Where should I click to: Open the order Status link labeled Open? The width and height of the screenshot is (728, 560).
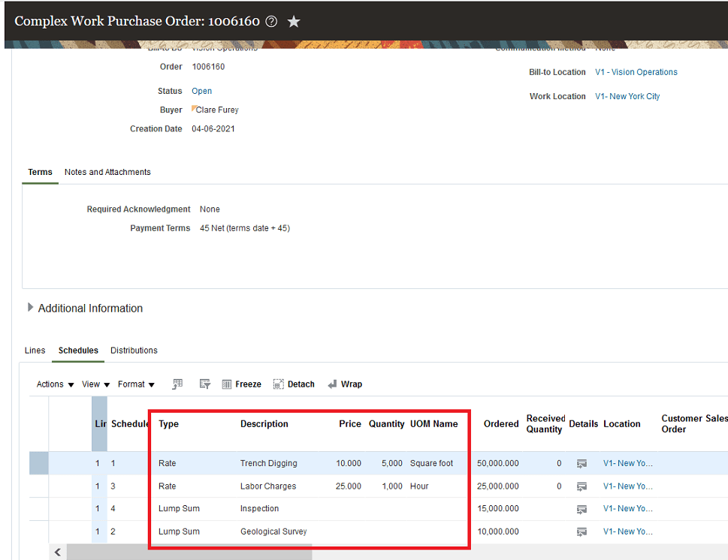pyautogui.click(x=201, y=90)
